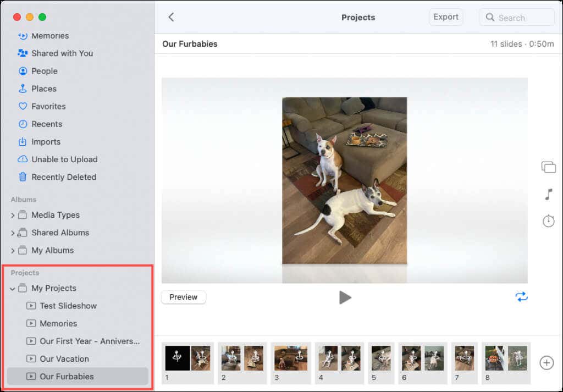
Task: Click the dogs photo in preview area
Action: [344, 180]
